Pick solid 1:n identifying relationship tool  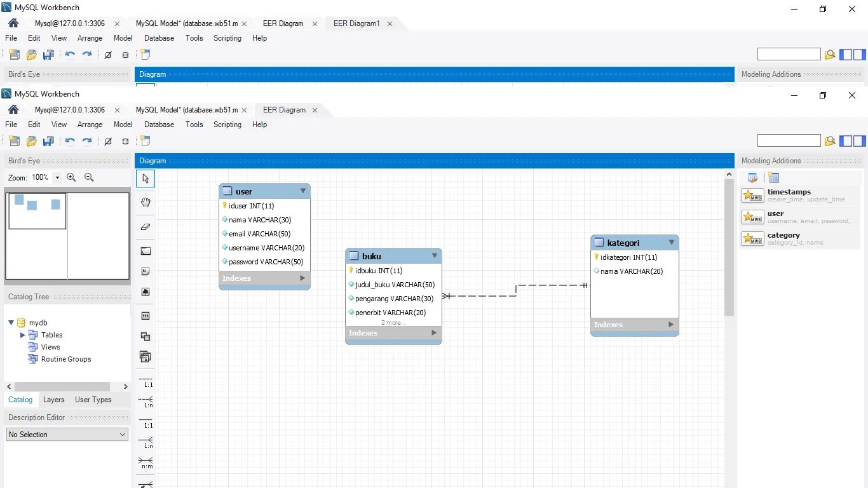146,442
